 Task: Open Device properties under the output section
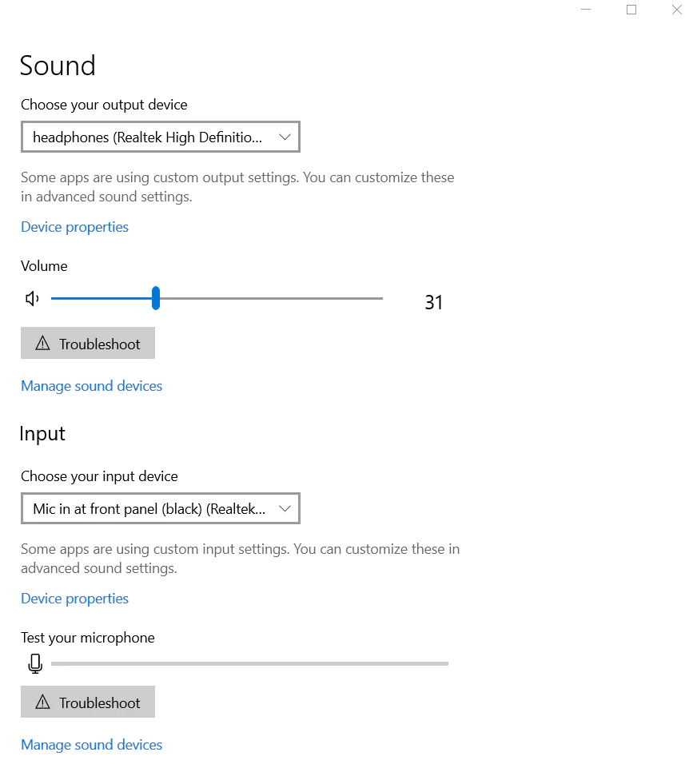point(74,227)
